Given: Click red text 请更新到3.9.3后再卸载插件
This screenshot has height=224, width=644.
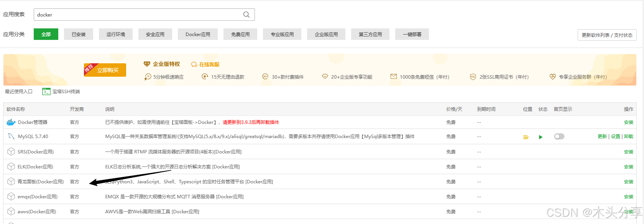Looking at the screenshot, I should coord(251,122).
